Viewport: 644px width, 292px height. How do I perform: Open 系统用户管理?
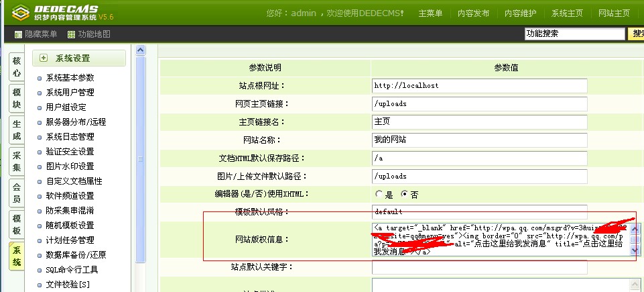[70, 93]
